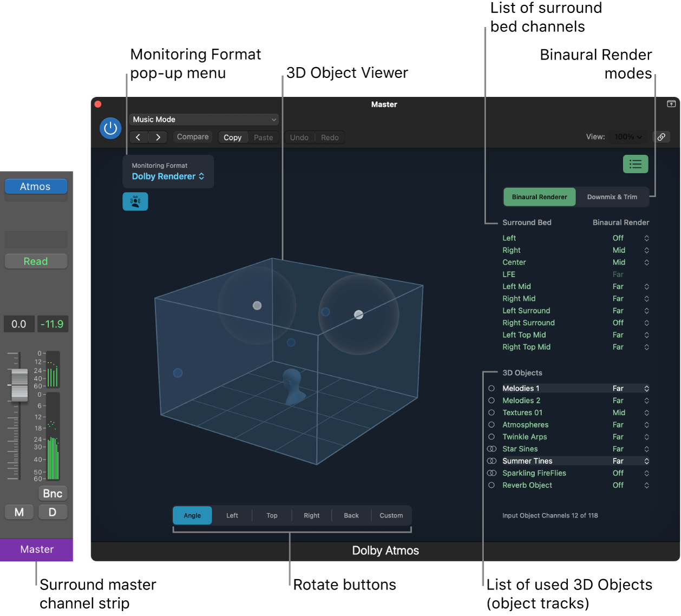This screenshot has width=681, height=616.
Task: Open the Monitoring Format Dolby Renderer selector
Action: click(x=168, y=176)
